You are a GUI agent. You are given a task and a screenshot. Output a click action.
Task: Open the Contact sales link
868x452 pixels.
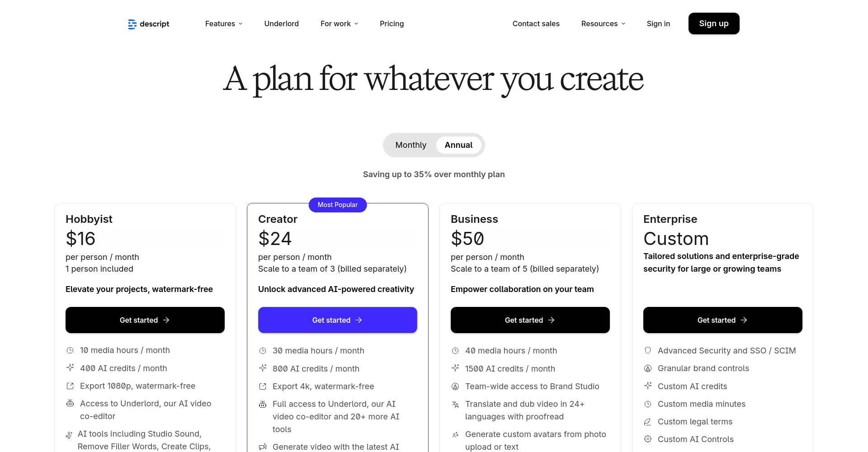click(536, 24)
